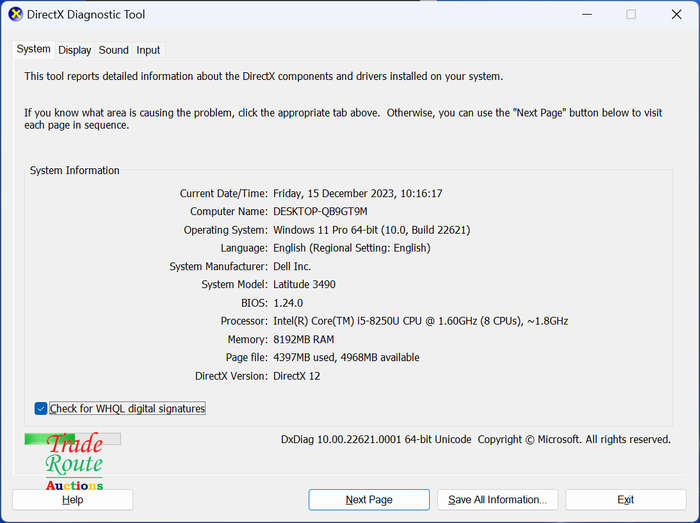Click the Exit button

[x=625, y=500]
